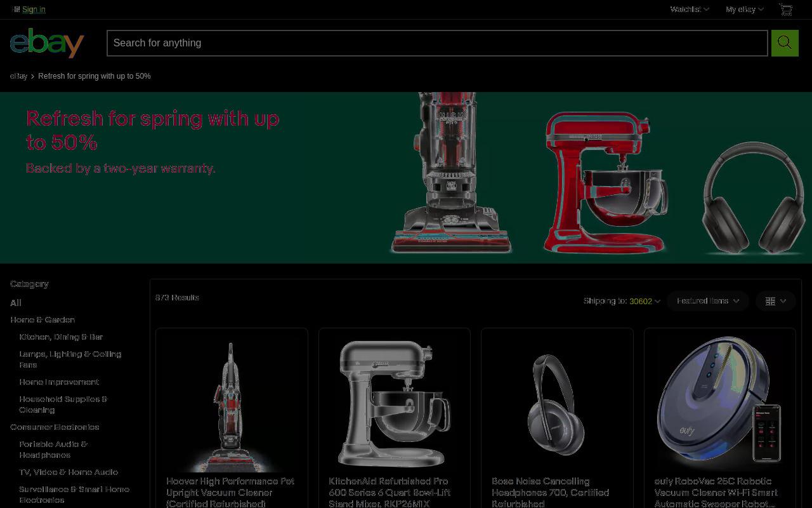Focus the Search for anything field

coord(437,43)
